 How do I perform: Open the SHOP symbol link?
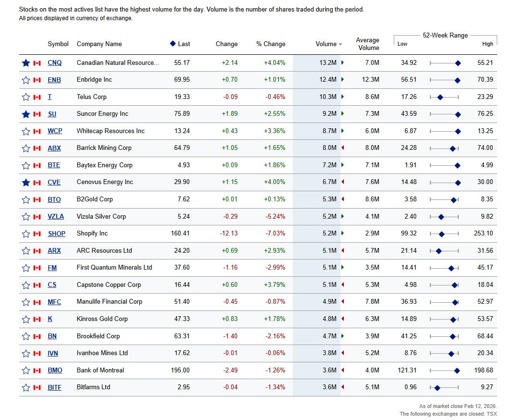(56, 234)
